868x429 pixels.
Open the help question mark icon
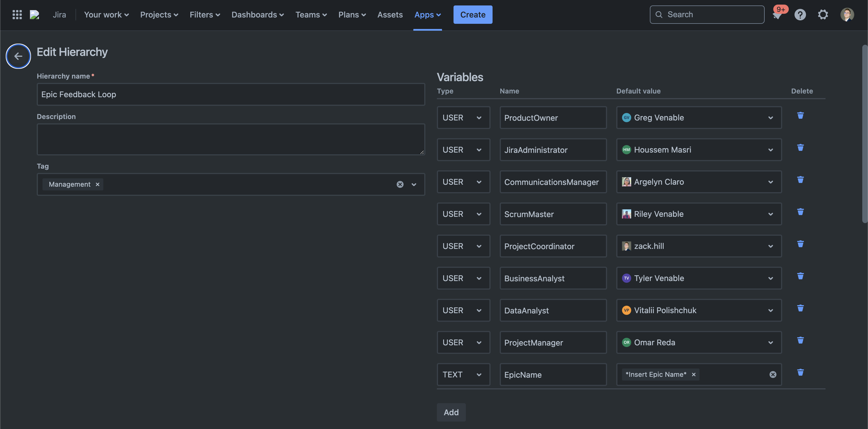[x=800, y=14]
